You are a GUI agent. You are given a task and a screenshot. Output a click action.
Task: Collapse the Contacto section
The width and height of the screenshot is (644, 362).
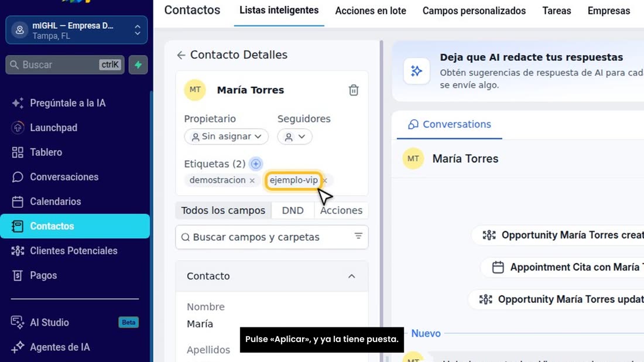pyautogui.click(x=352, y=276)
